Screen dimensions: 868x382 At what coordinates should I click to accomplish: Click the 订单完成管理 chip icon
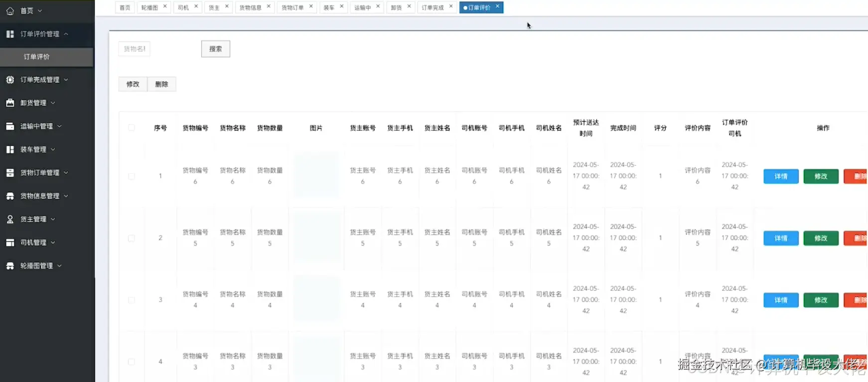[x=10, y=80]
